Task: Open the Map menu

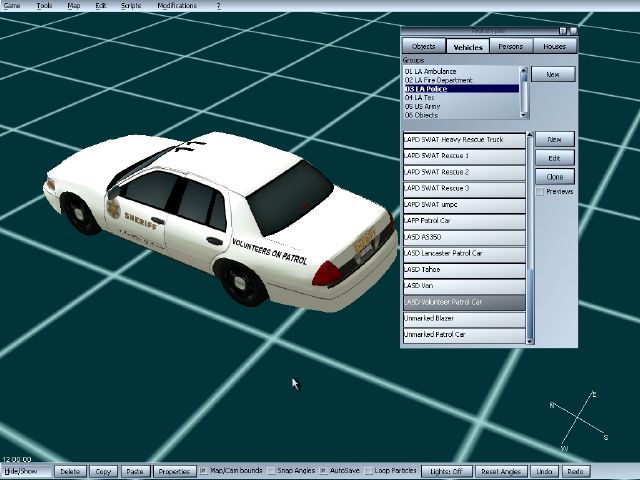Action: point(73,6)
